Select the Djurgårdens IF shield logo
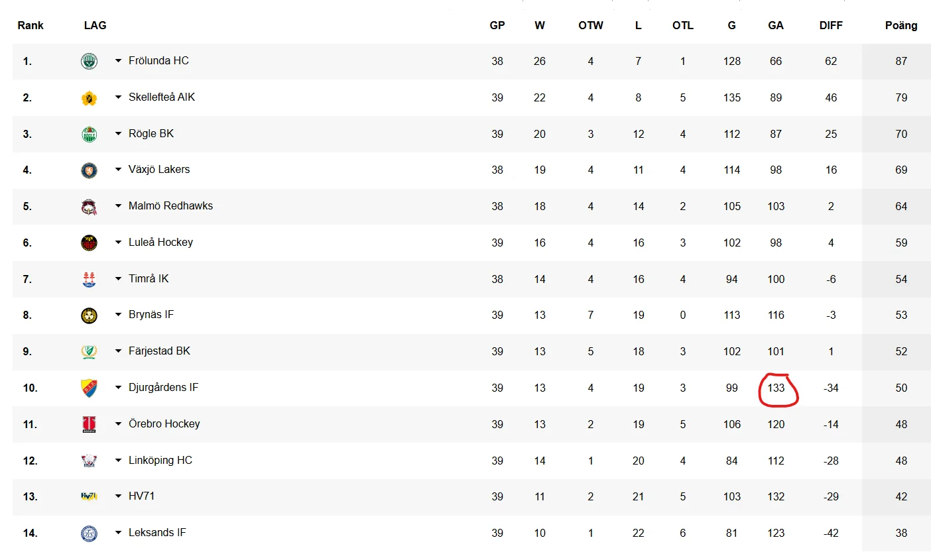 tap(89, 388)
